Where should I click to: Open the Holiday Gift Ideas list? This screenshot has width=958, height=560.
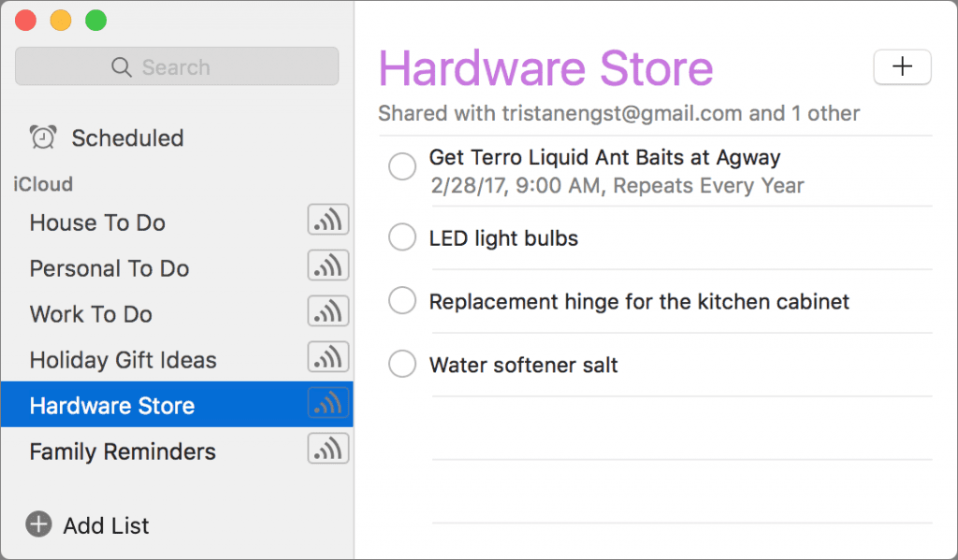pyautogui.click(x=123, y=360)
